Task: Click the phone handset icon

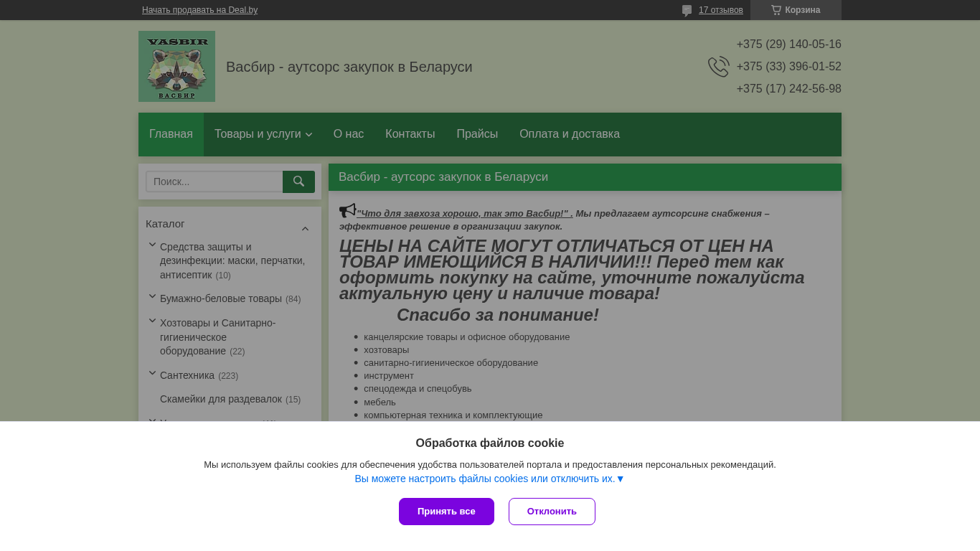Action: 718,67
